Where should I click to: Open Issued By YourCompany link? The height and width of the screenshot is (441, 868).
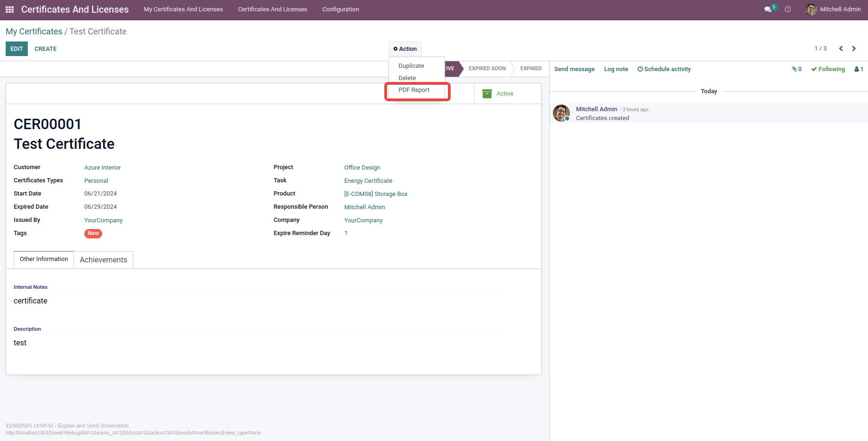point(104,220)
